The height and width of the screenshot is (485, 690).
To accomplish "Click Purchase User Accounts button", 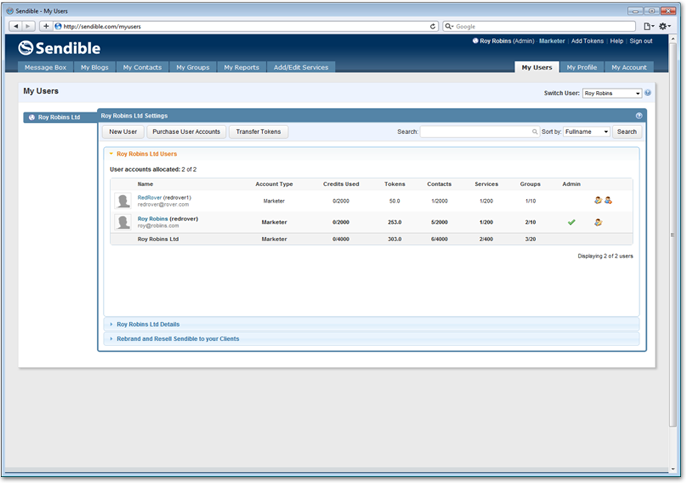I will click(186, 132).
